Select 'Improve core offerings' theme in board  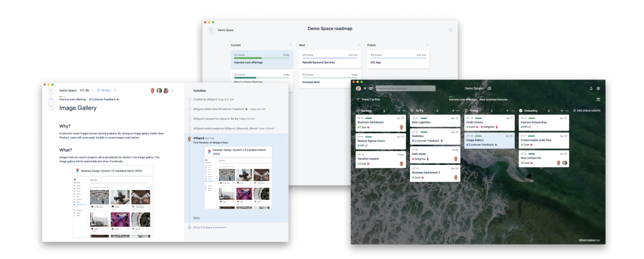(463, 99)
